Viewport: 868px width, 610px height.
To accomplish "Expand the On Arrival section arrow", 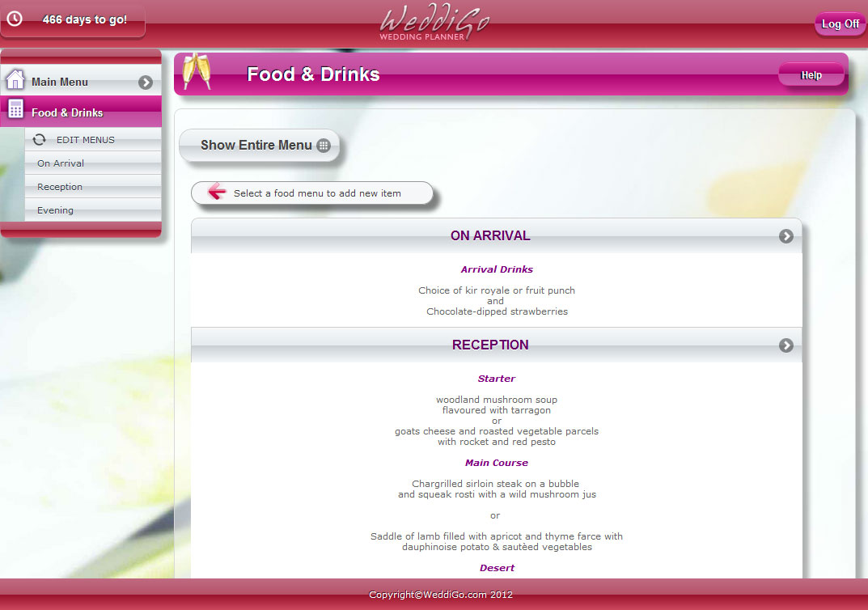I will point(785,236).
